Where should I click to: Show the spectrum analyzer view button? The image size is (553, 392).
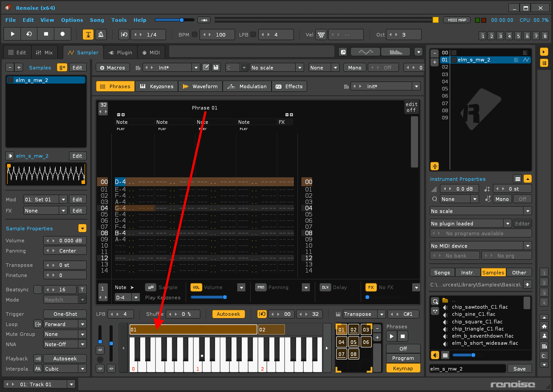[395, 52]
